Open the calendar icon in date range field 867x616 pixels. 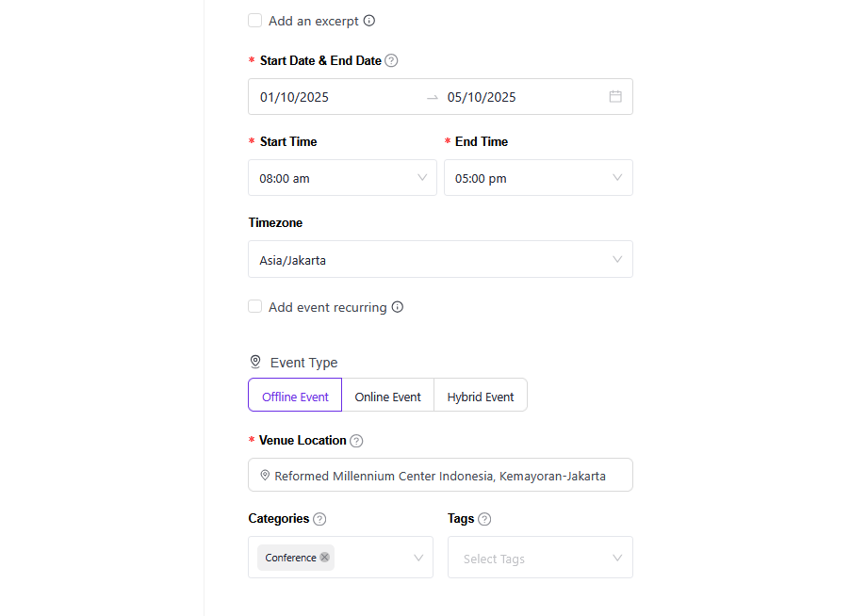pyautogui.click(x=615, y=96)
